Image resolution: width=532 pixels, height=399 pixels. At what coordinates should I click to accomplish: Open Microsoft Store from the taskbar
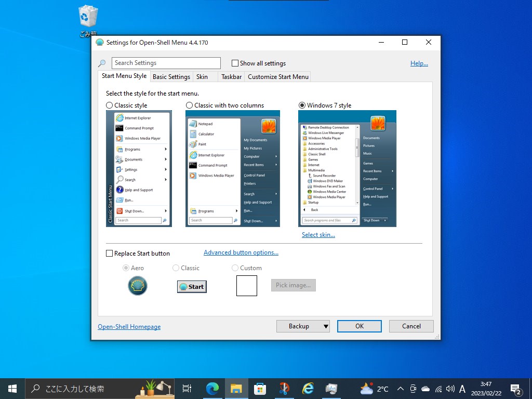tap(260, 389)
